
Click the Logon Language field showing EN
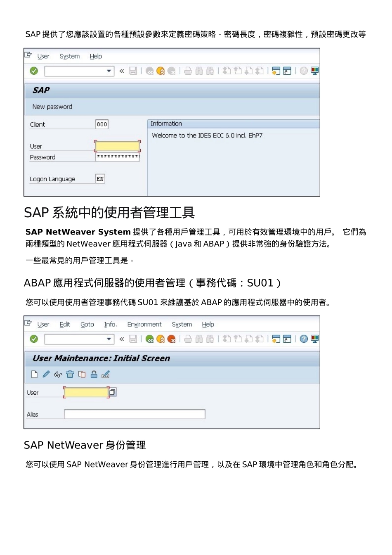(100, 179)
